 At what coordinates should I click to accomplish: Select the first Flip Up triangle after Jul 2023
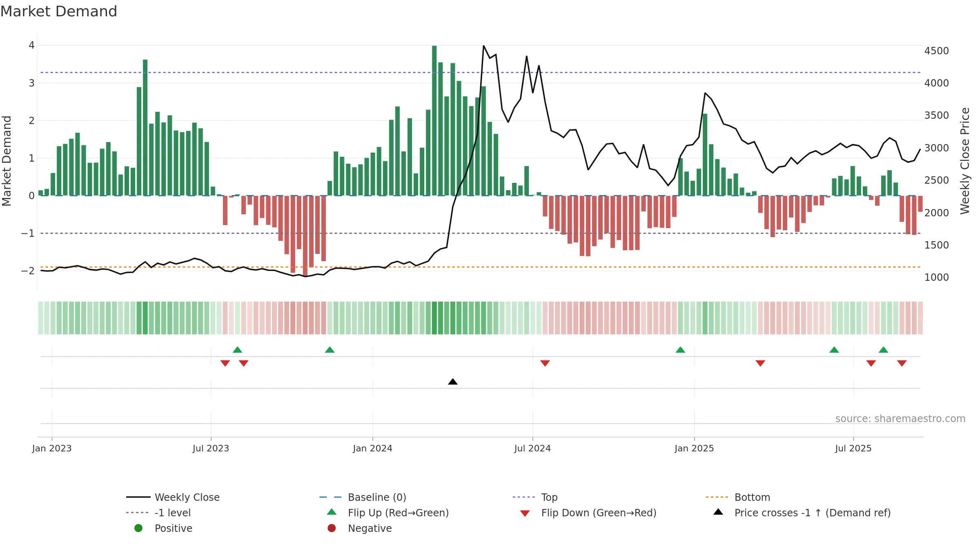[x=237, y=350]
